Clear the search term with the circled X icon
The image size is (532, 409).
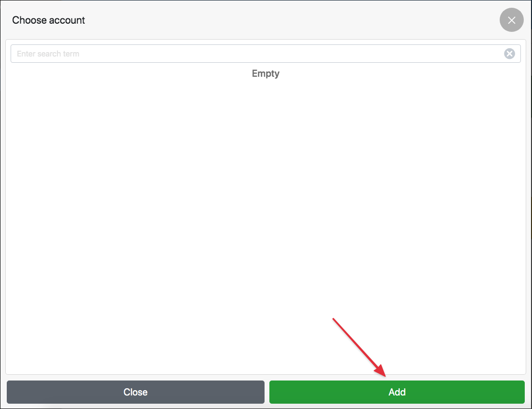pos(509,54)
